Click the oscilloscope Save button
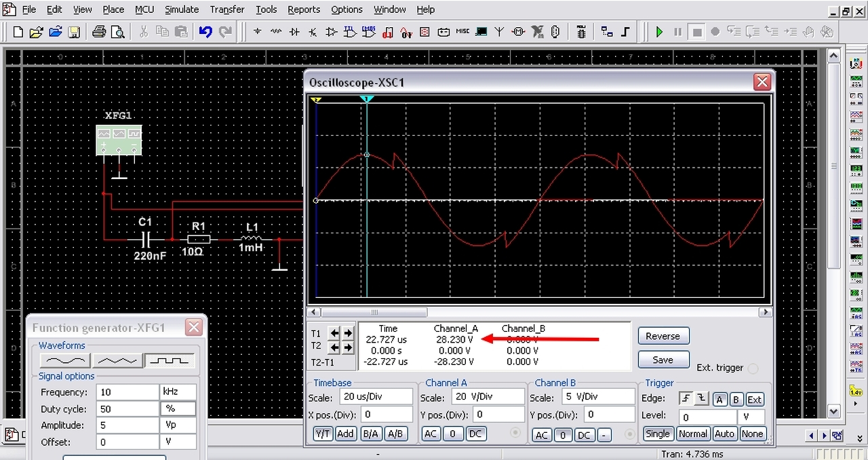This screenshot has width=868, height=460. coord(663,360)
